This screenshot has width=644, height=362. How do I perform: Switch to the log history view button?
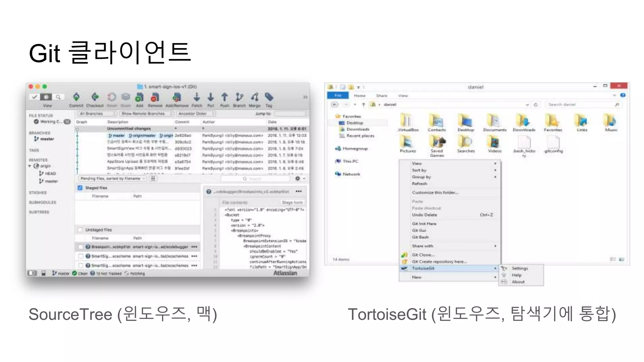[x=46, y=97]
